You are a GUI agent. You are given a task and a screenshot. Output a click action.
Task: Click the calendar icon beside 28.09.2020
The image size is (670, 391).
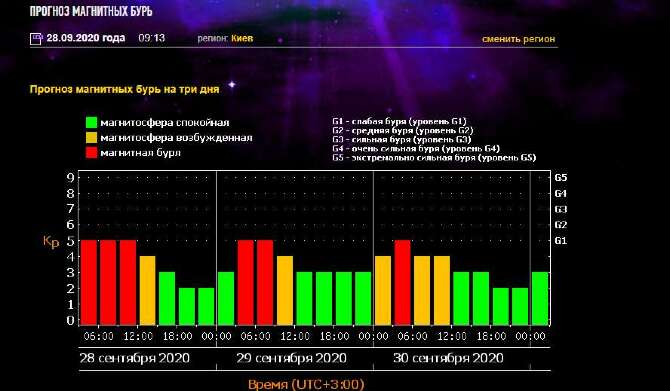pos(35,39)
